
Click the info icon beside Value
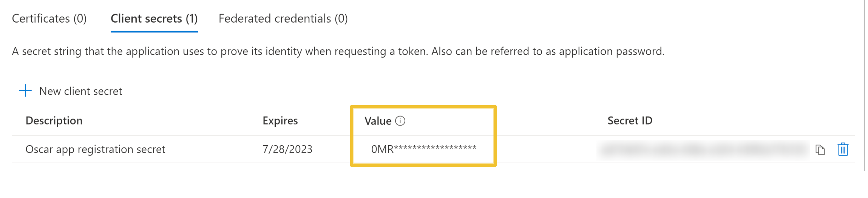400,121
